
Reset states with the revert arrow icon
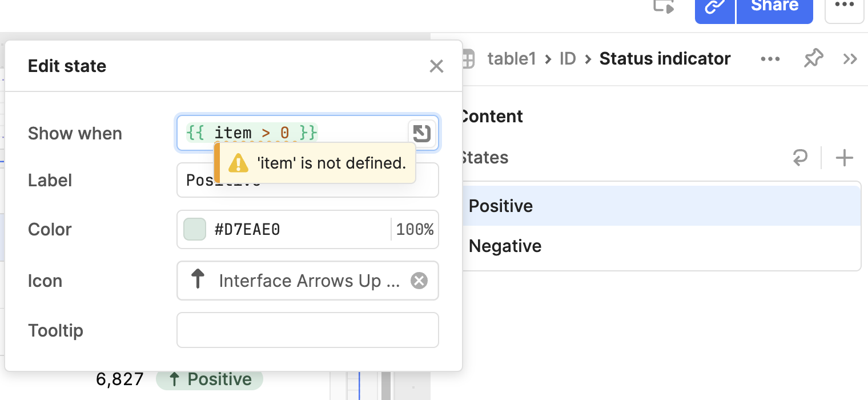(x=801, y=158)
